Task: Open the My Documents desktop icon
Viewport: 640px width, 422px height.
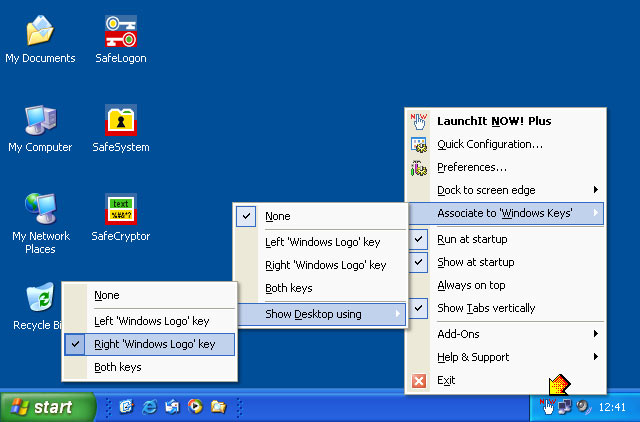Action: pos(40,39)
